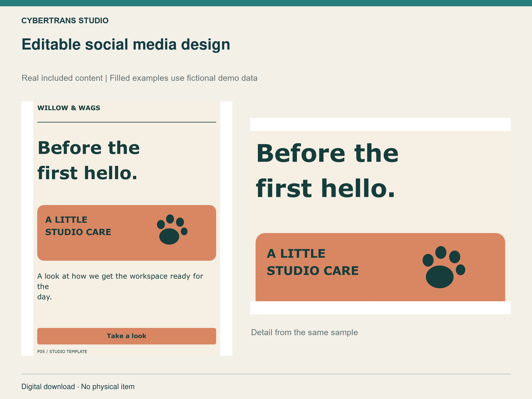532x399 pixels.
Task: Click 'Digital download · No physical item' text
Action: click(x=78, y=387)
